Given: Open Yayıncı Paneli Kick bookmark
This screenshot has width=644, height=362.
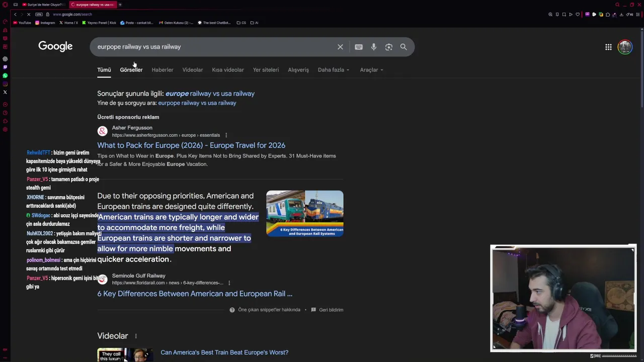Looking at the screenshot, I should 99,23.
